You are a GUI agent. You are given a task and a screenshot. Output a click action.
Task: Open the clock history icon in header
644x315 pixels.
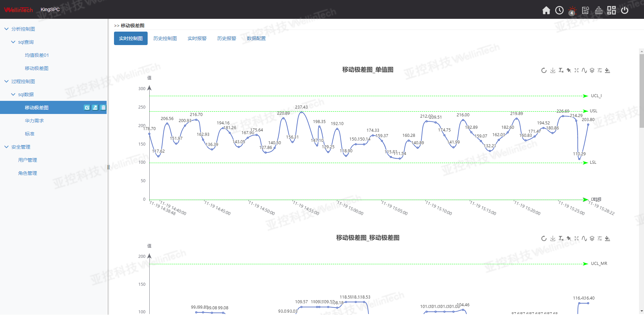pyautogui.click(x=559, y=10)
